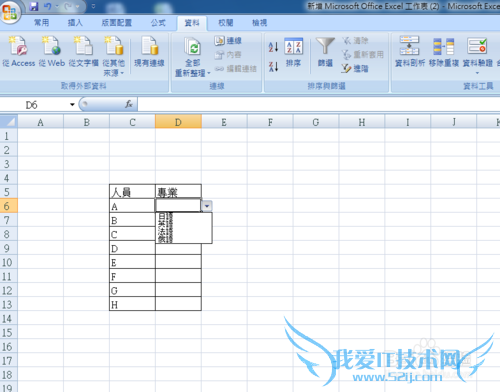Switch to the 校閱 Review tab
Image resolution: width=500 pixels, height=392 pixels.
point(226,23)
